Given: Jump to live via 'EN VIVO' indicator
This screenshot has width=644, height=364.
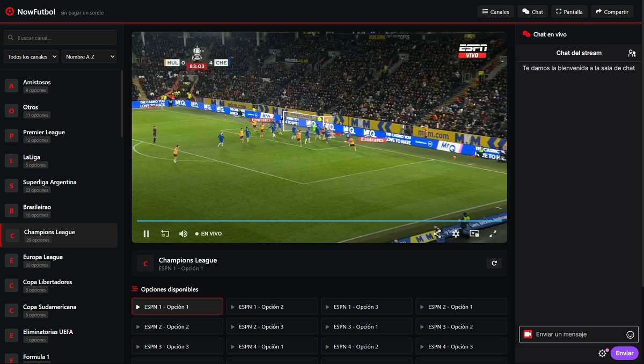Looking at the screenshot, I should coord(208,234).
